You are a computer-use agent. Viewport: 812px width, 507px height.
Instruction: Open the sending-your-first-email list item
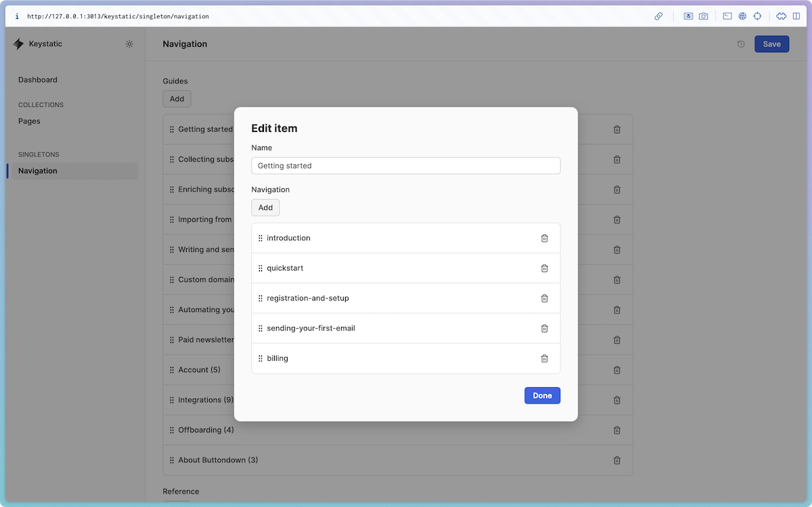pos(406,328)
